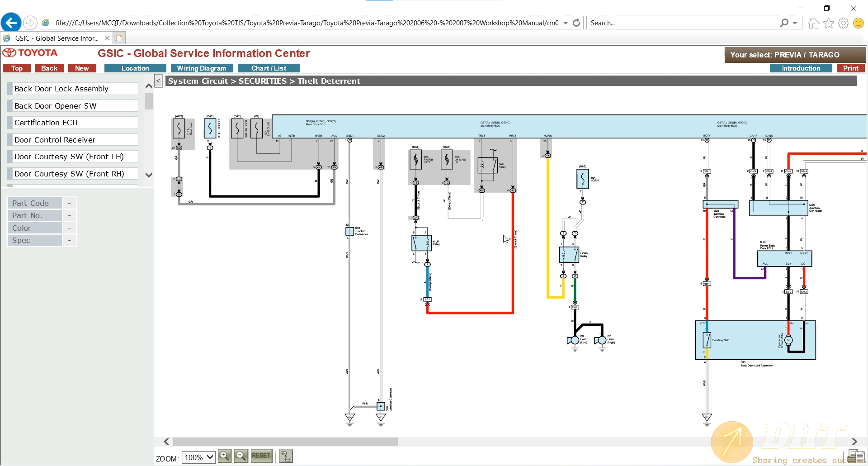The width and height of the screenshot is (868, 466).
Task: Go back using the browser arrow
Action: (x=11, y=23)
